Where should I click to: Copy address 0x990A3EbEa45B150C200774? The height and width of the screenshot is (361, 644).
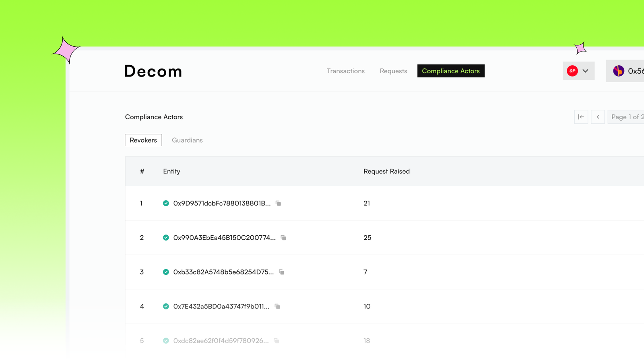click(x=283, y=238)
